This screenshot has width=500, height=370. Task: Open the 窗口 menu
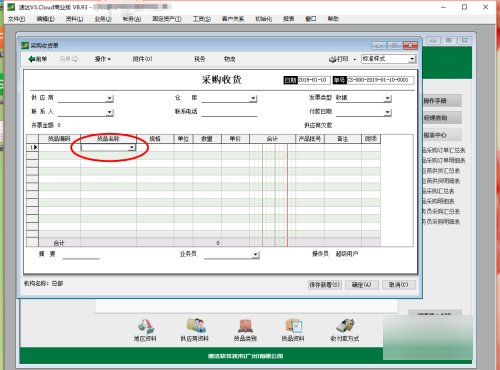[x=311, y=19]
